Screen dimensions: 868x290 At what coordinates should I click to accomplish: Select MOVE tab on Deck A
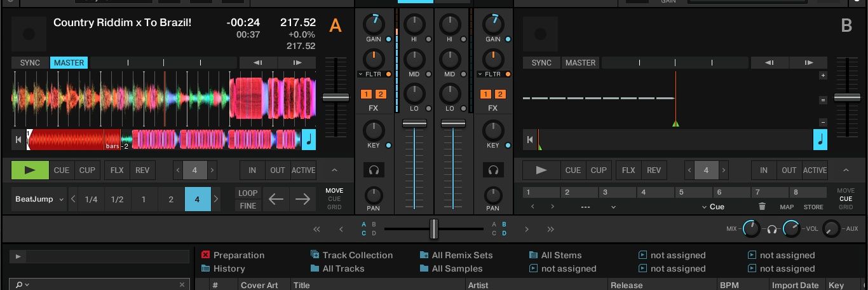(x=334, y=191)
